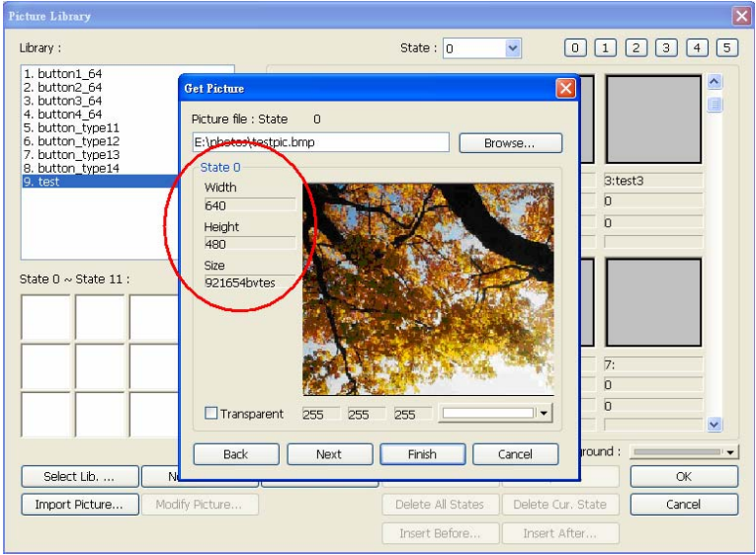
Task: Select the picture thumbnail above label 7:
Action: tap(654, 302)
